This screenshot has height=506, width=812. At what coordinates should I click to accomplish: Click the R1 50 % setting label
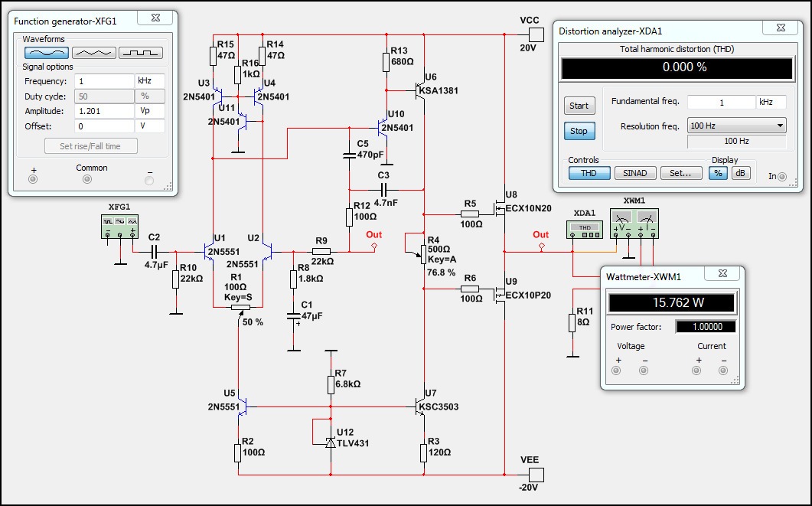[x=253, y=322]
